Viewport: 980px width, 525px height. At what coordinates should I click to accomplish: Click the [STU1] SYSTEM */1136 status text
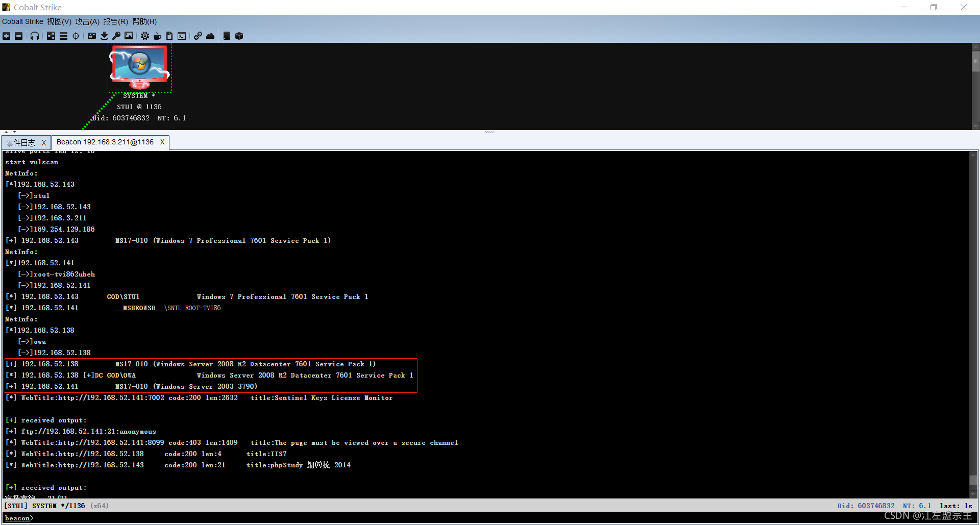pos(45,506)
